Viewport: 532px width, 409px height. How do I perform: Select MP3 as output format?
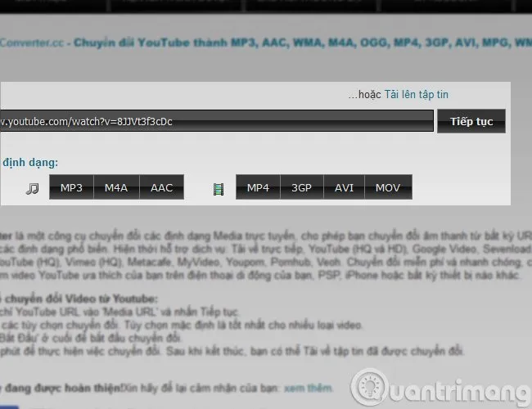71,188
